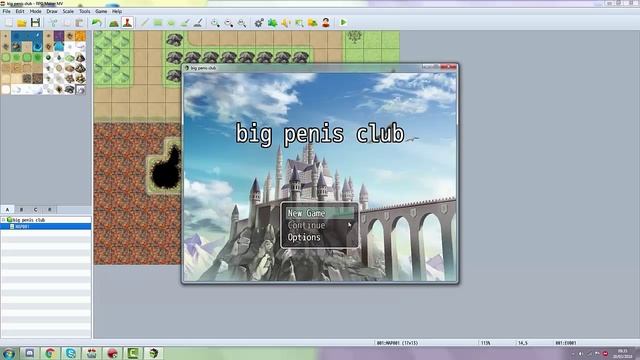Click the New Project toolbar icon

coord(9,22)
